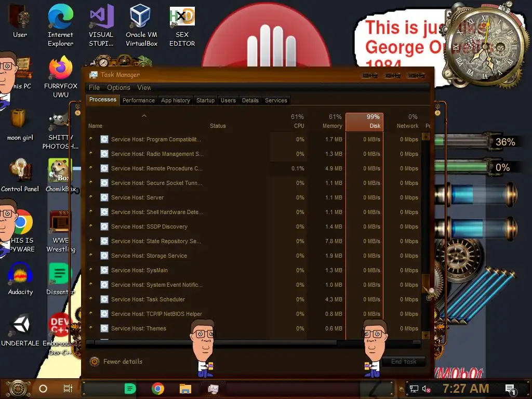Select the Processes tab
Viewport: 532px width, 399px height.
(102, 99)
